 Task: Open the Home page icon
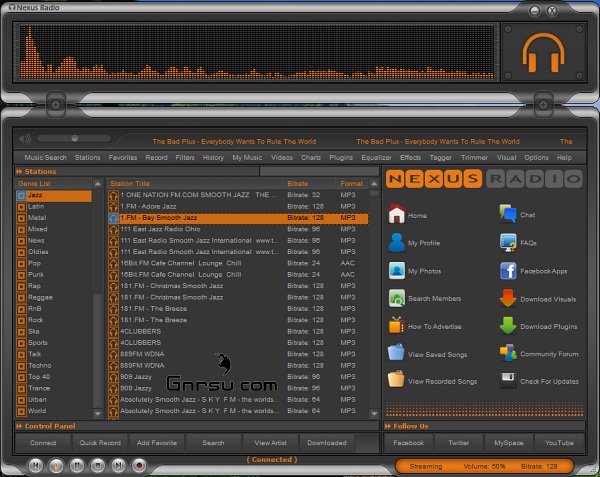(396, 215)
